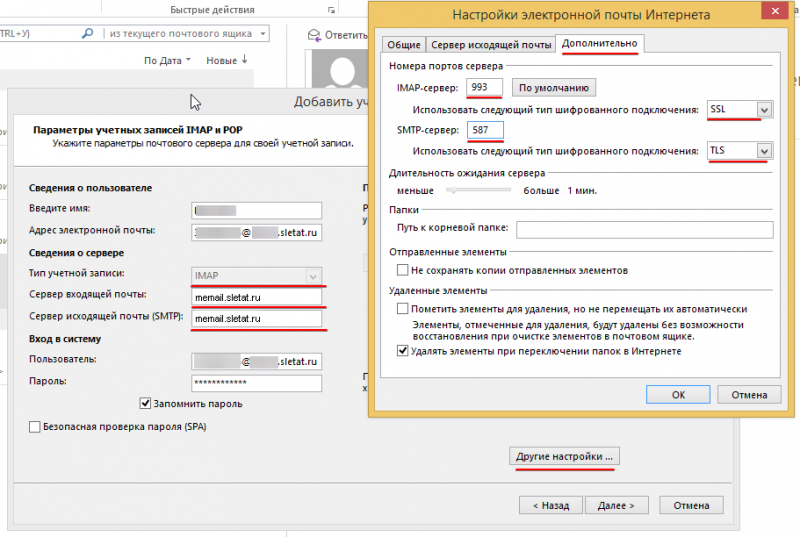Image resolution: width=800 pixels, height=537 pixels.
Task: Open the По Дата sort dropdown
Action: 167,60
